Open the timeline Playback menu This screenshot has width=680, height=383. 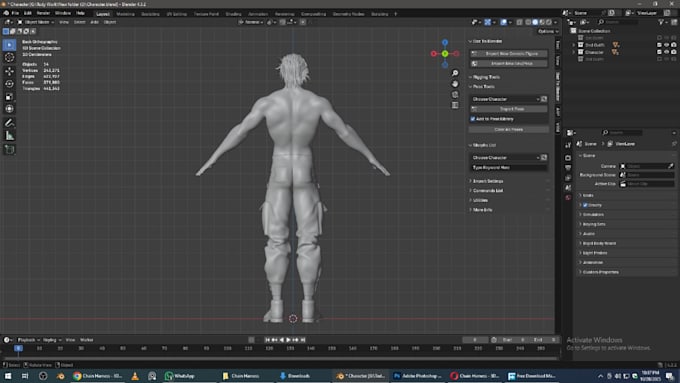28,340
